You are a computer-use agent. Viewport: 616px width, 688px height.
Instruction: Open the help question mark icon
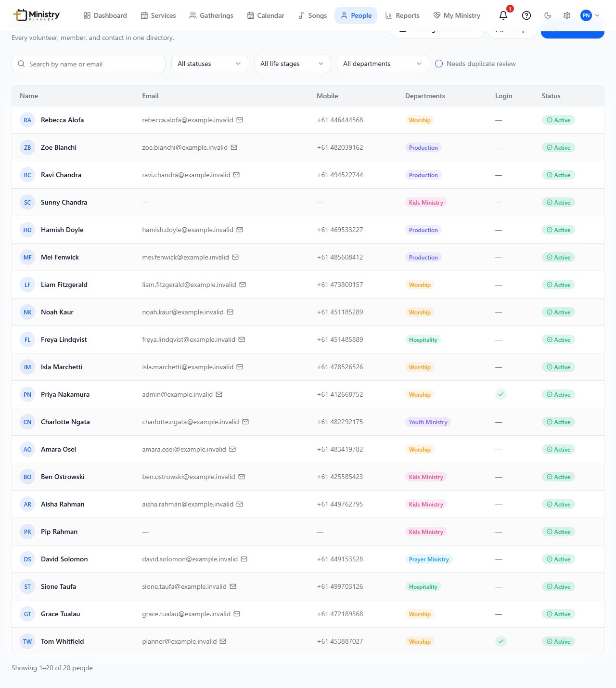click(x=526, y=15)
